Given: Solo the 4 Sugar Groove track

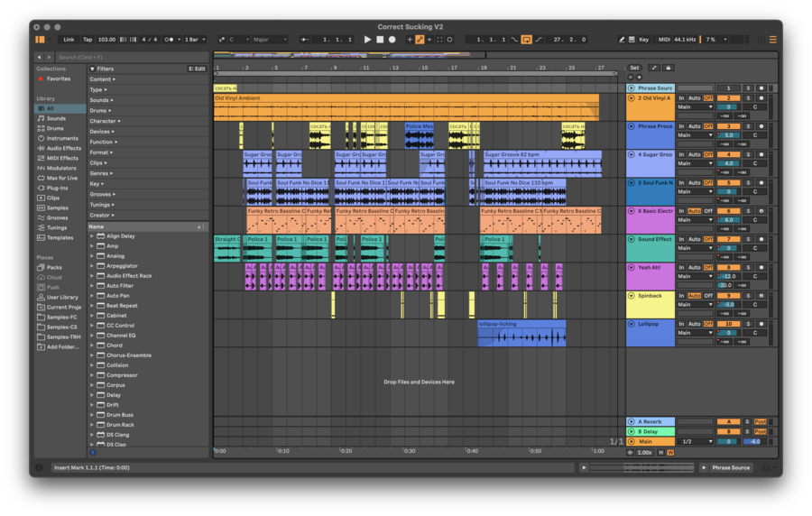Looking at the screenshot, I should pyautogui.click(x=747, y=154).
